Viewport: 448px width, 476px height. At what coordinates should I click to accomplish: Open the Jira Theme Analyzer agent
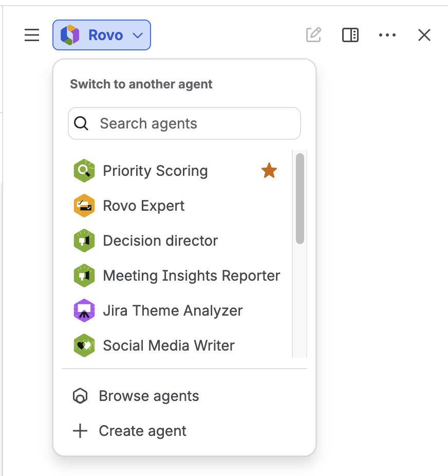pyautogui.click(x=173, y=310)
